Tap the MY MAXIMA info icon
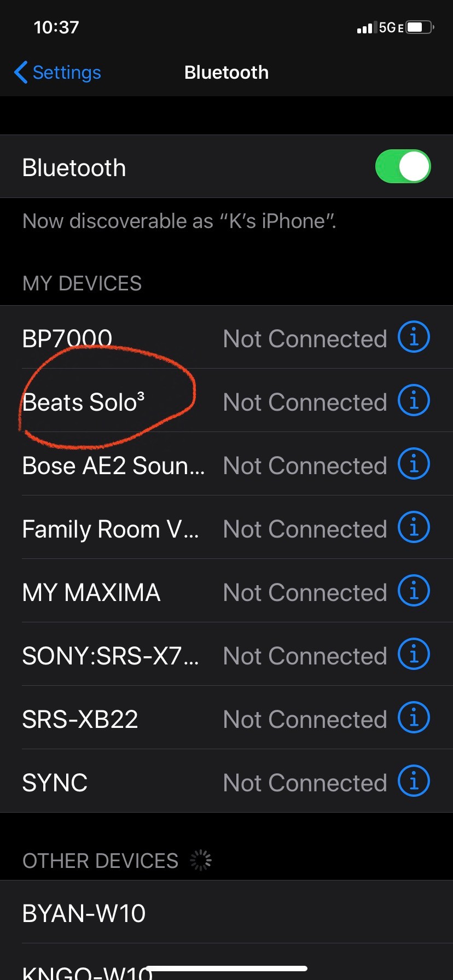 [414, 591]
